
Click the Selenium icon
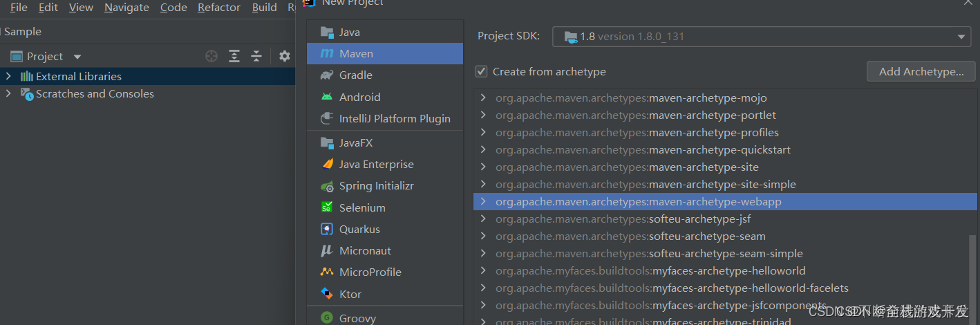327,207
